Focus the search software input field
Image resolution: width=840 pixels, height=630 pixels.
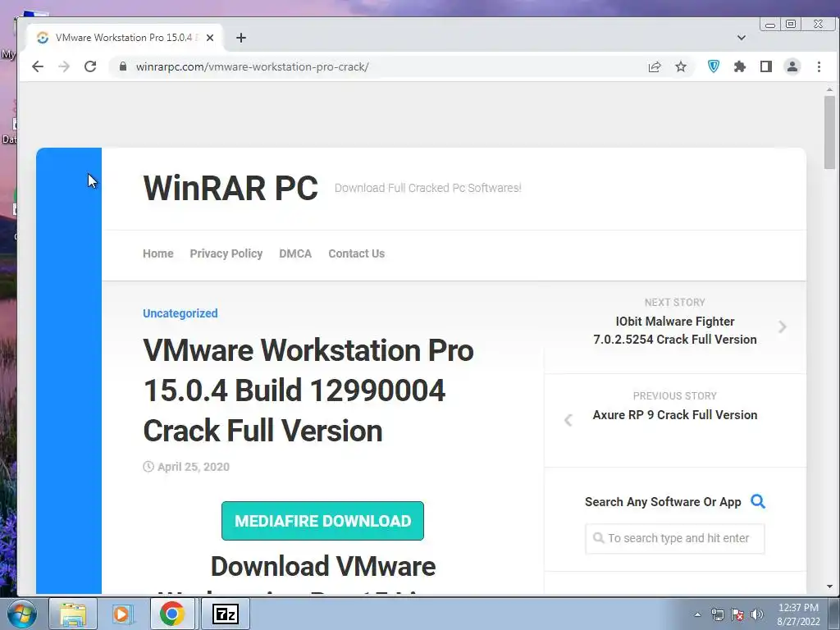click(675, 538)
